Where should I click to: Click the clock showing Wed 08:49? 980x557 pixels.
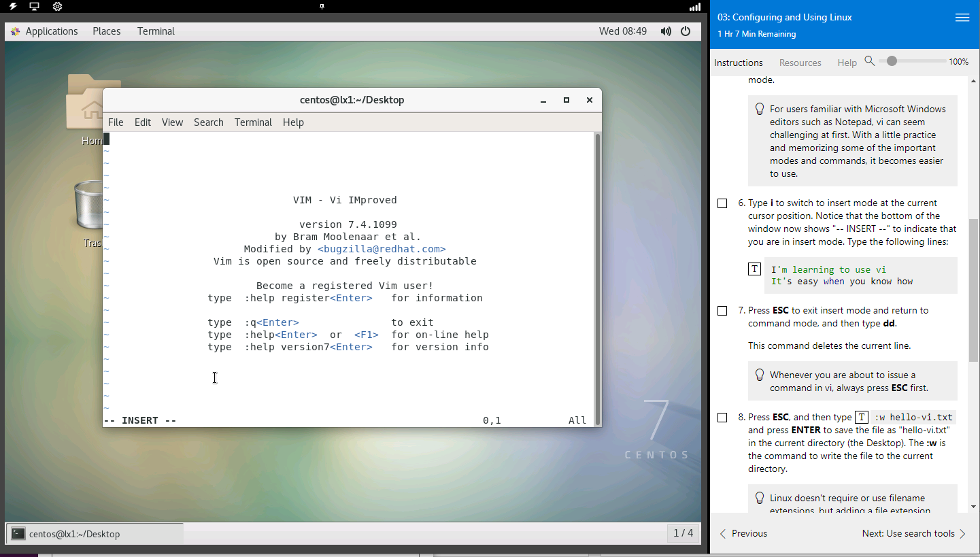[x=623, y=31]
